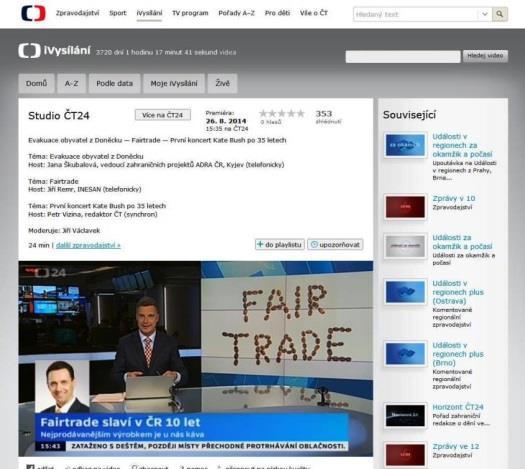525x469 pixels.
Task: Open the red 'Zprávy ve 12' thumbnail
Action: [x=405, y=455]
